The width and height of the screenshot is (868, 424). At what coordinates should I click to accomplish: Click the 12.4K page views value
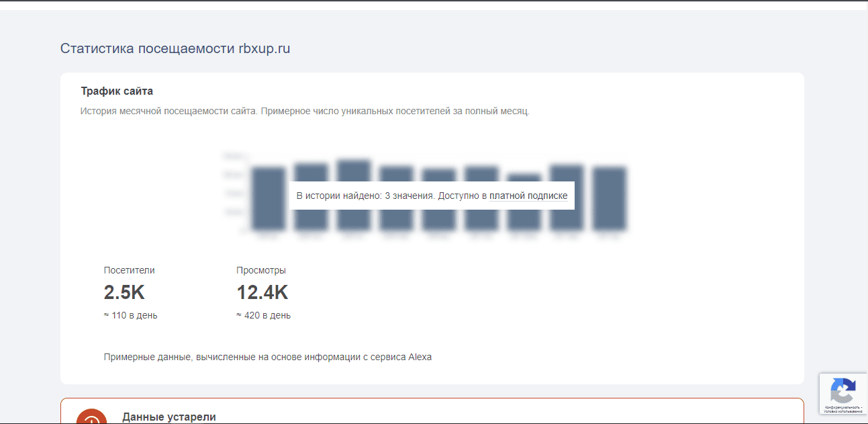262,292
